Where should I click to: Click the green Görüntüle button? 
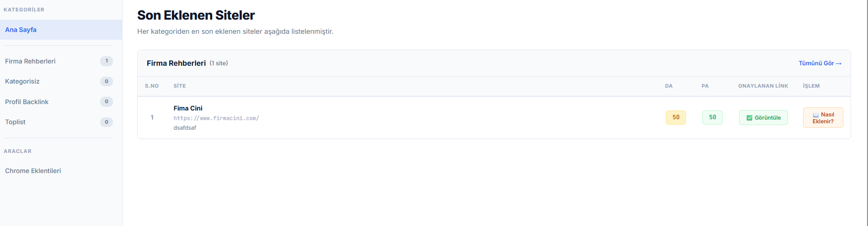click(763, 117)
